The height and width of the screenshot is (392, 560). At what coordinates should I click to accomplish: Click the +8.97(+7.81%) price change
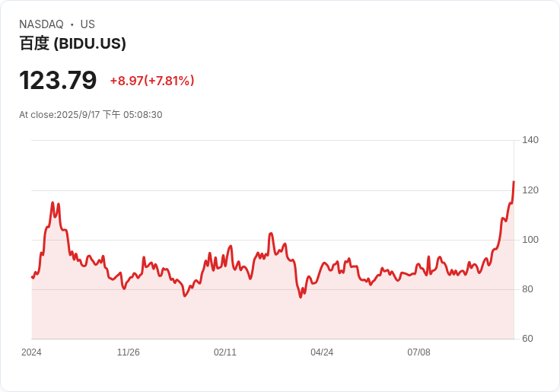click(152, 81)
